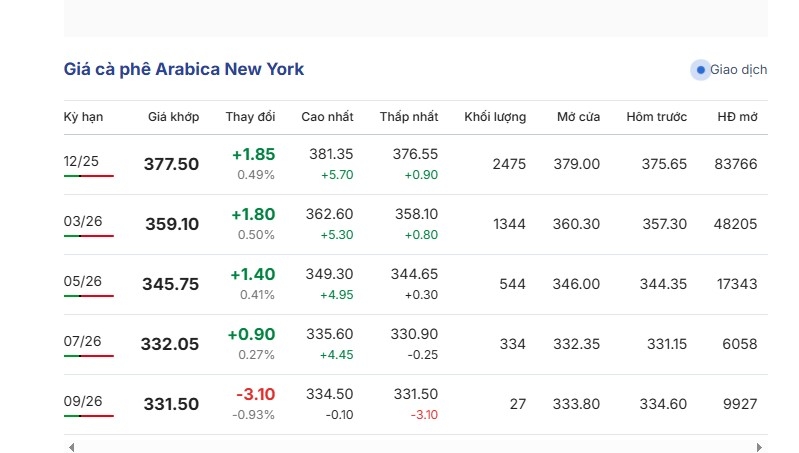Open the 03/26 contract term

pyautogui.click(x=83, y=221)
